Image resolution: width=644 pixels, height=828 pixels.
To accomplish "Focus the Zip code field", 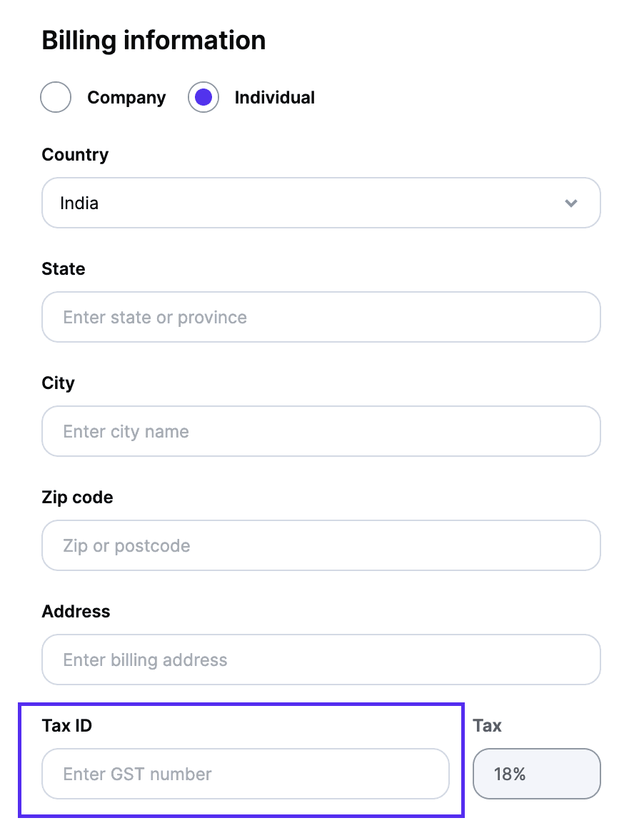I will tap(321, 545).
